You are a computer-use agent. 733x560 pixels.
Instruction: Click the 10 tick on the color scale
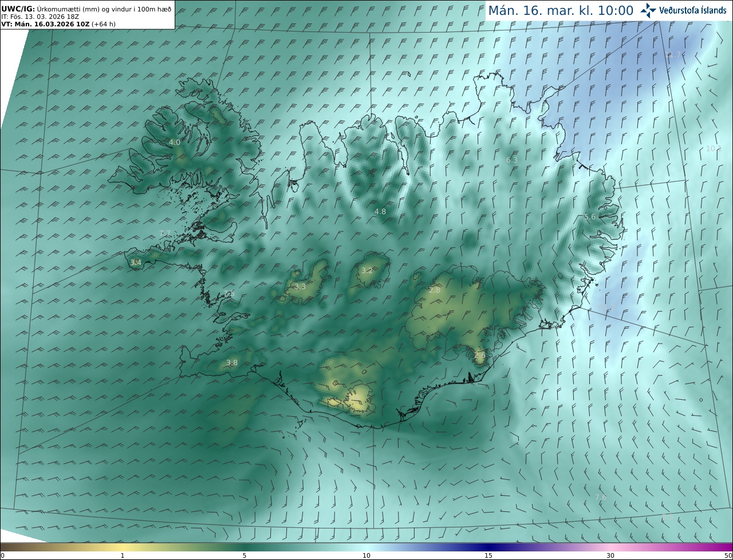(366, 555)
